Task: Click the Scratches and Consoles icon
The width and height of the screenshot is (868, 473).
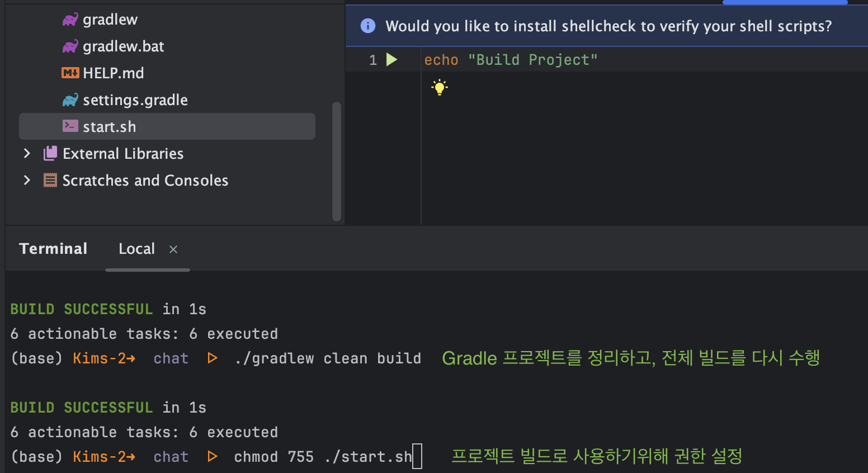Action: 50,180
